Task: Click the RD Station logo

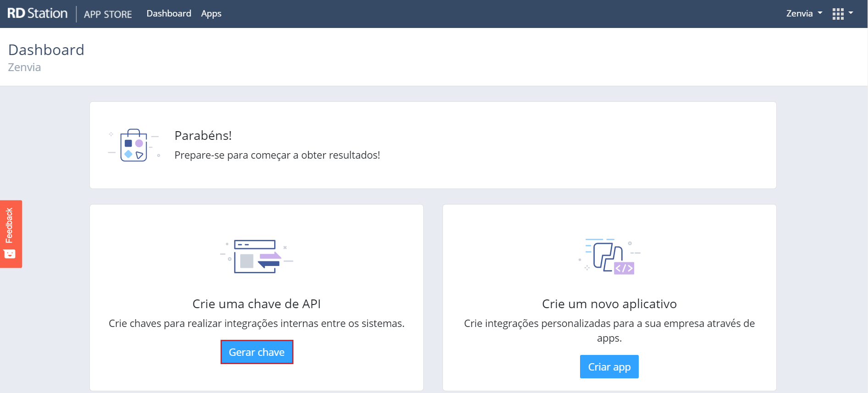Action: (38, 13)
